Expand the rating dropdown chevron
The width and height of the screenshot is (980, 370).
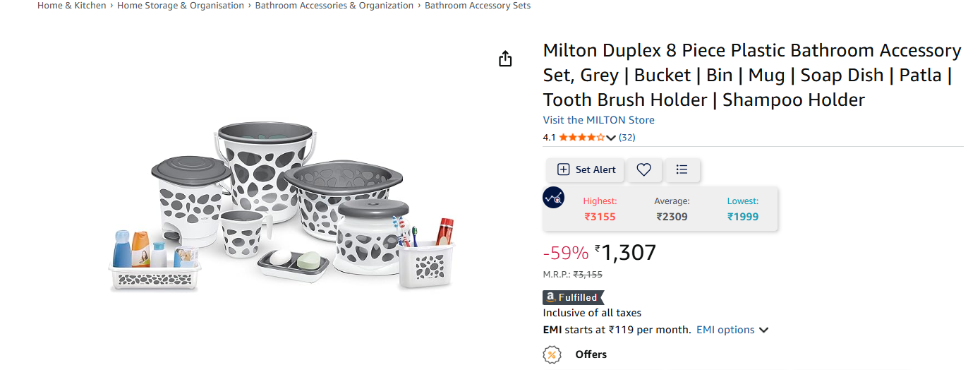click(611, 138)
